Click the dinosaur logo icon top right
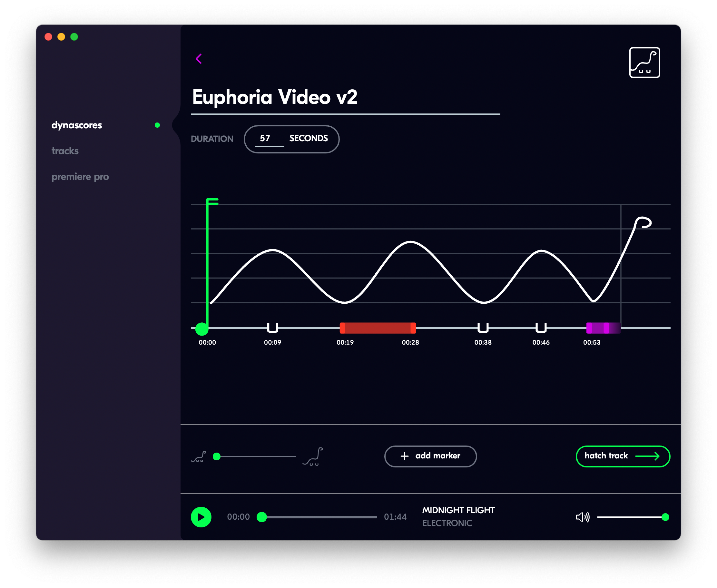The width and height of the screenshot is (717, 588). tap(644, 62)
